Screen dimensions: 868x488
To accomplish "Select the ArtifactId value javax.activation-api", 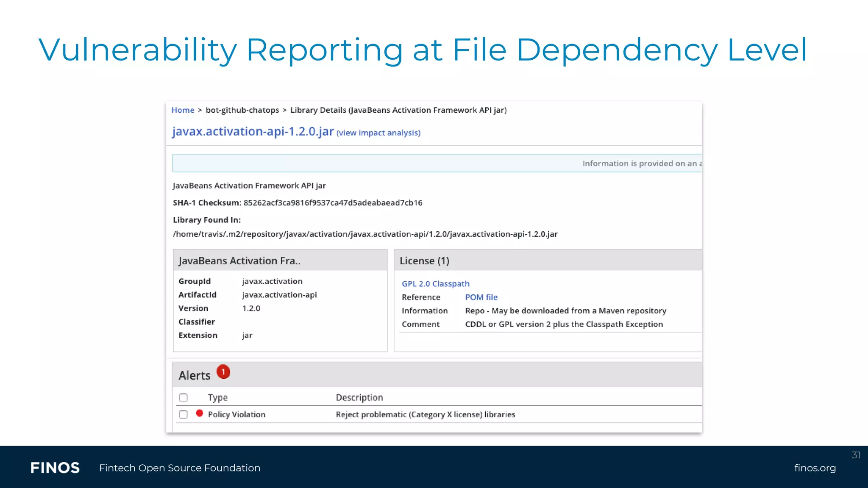I will click(279, 295).
